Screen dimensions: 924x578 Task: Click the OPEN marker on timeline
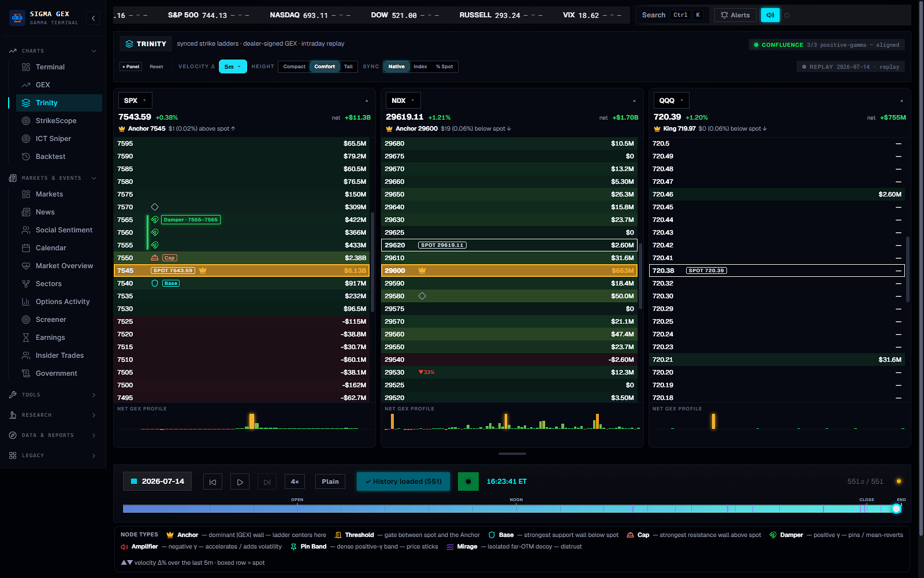(x=297, y=500)
